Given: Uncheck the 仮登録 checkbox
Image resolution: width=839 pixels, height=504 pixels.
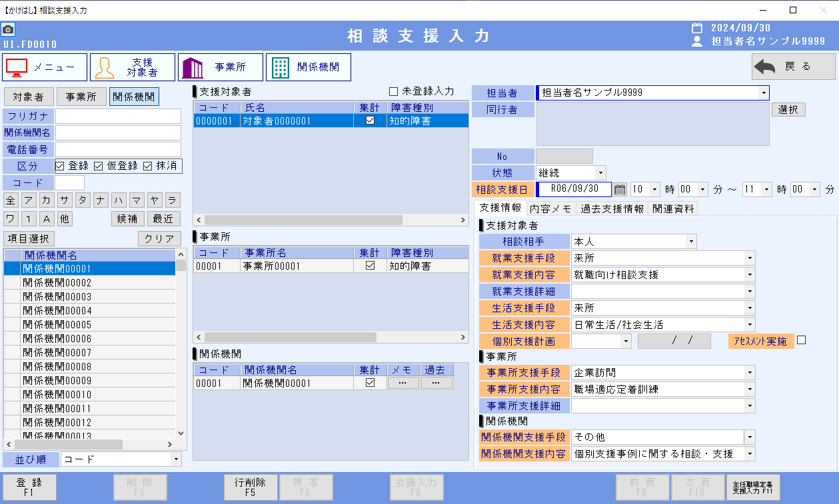Looking at the screenshot, I should click(x=99, y=166).
